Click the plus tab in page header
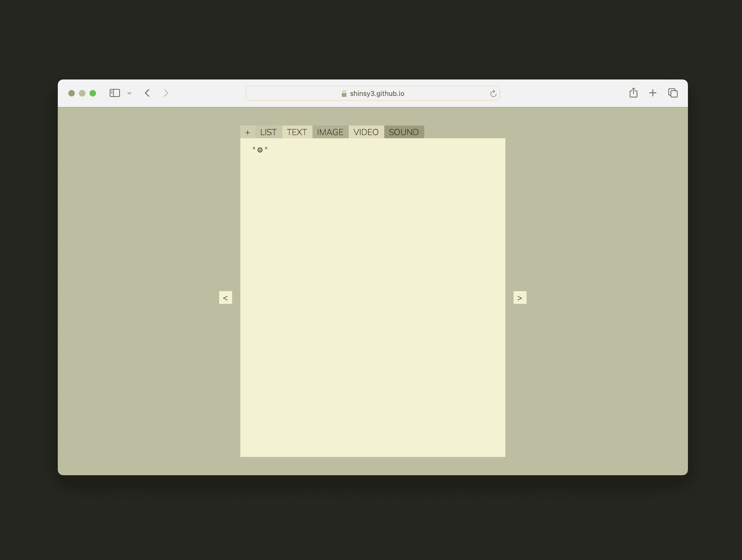The width and height of the screenshot is (742, 560). (248, 132)
